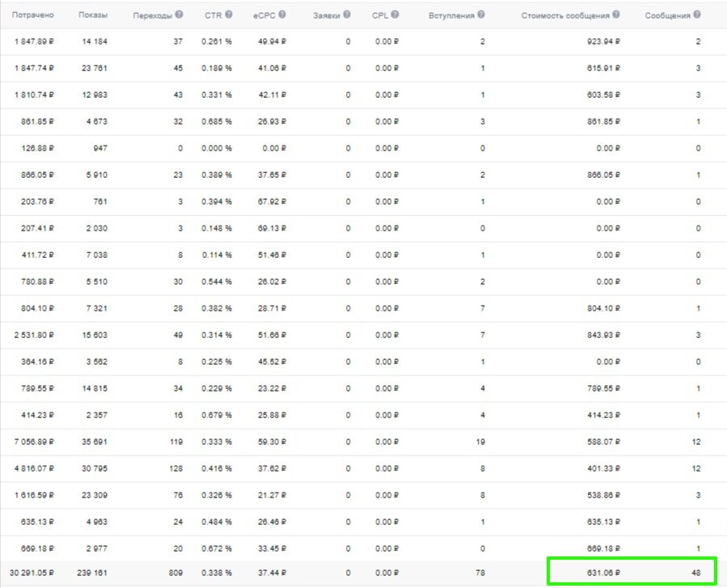Click the total message cost 631.06 ₽
This screenshot has width=727, height=588.
pos(603,573)
